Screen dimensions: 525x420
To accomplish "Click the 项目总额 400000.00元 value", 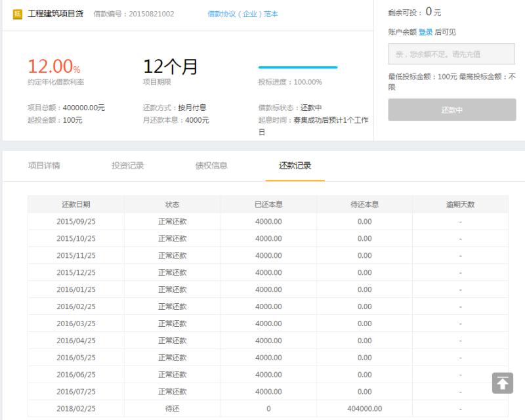I will 84,108.
